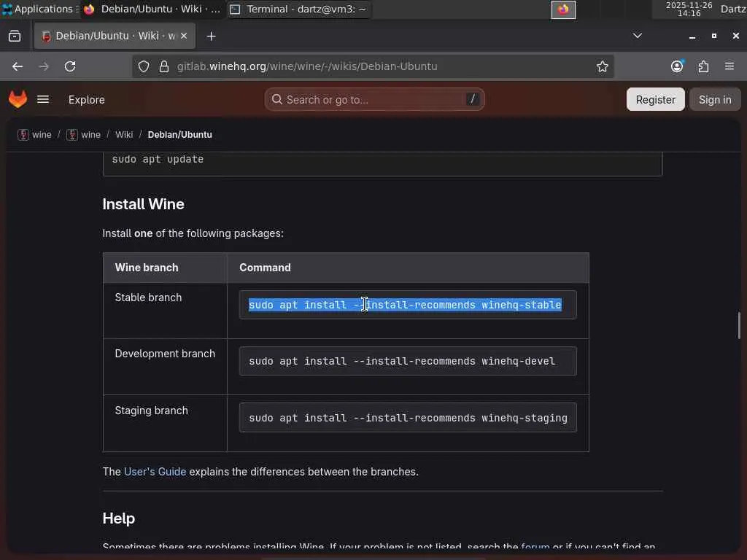Open the extensions puzzle icon
The width and height of the screenshot is (747, 560).
(x=704, y=66)
